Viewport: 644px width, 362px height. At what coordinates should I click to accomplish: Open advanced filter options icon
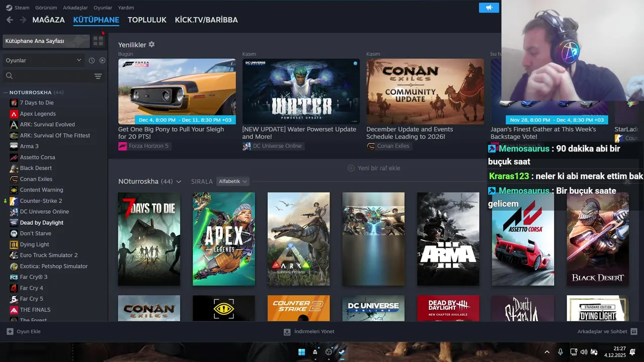(98, 76)
